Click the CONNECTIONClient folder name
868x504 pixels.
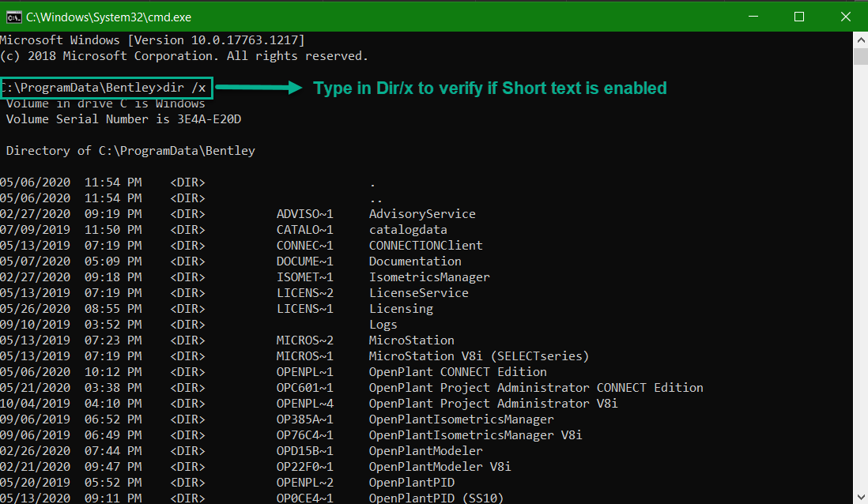[425, 246]
